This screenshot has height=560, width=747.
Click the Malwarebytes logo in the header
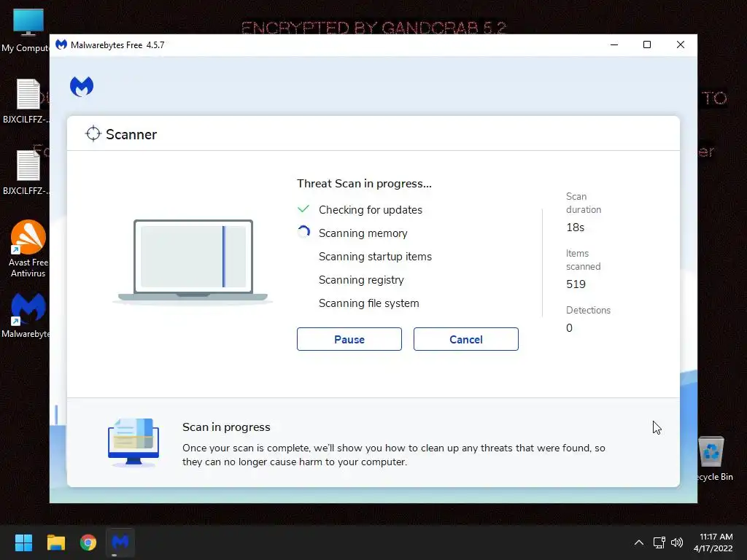click(x=82, y=87)
